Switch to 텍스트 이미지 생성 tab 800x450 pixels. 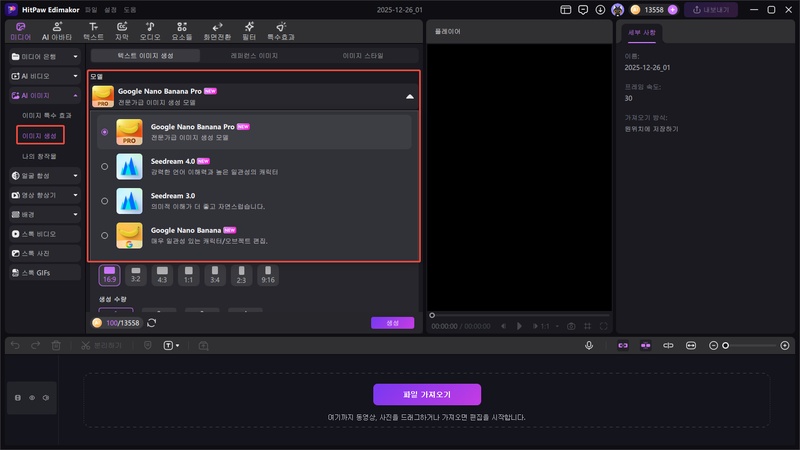145,56
